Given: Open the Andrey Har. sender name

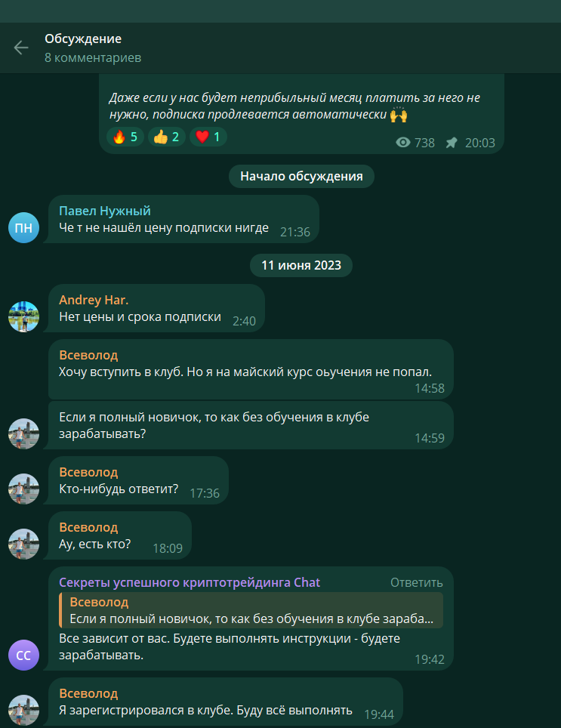Looking at the screenshot, I should point(94,300).
